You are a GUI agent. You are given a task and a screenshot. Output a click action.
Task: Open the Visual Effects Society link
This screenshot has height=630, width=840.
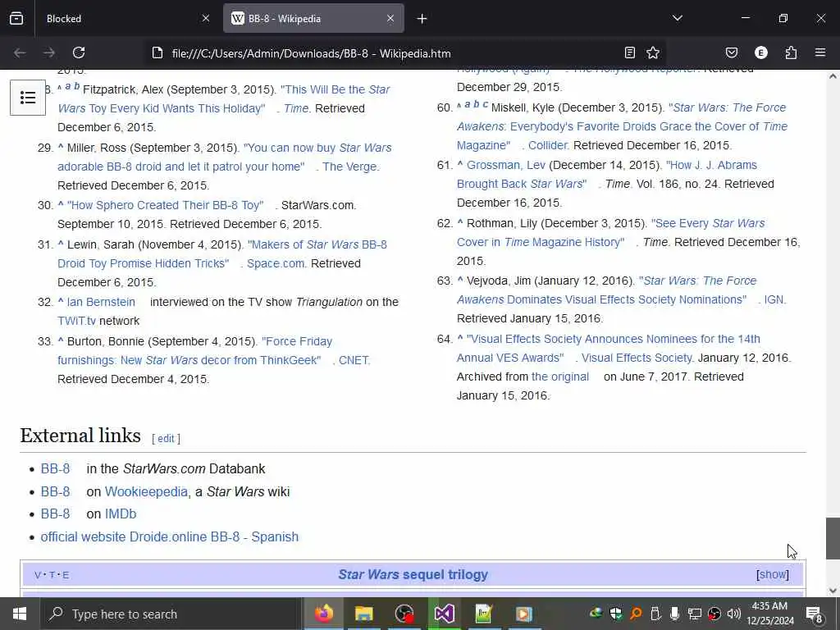tap(637, 358)
